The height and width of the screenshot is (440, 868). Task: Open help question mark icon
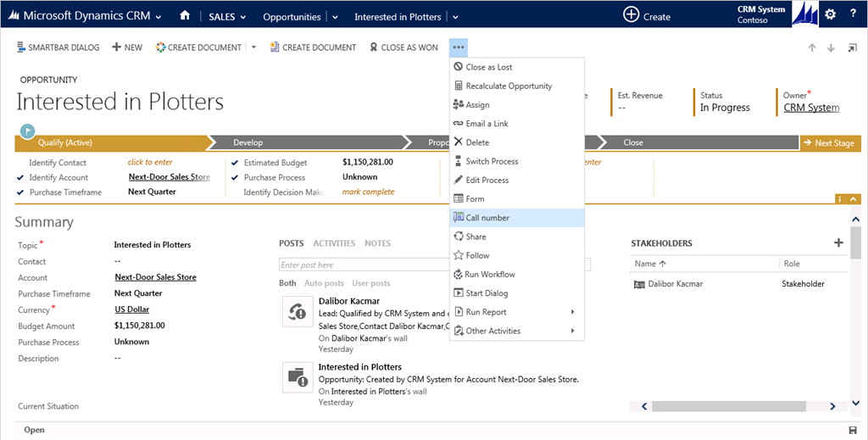pyautogui.click(x=853, y=15)
